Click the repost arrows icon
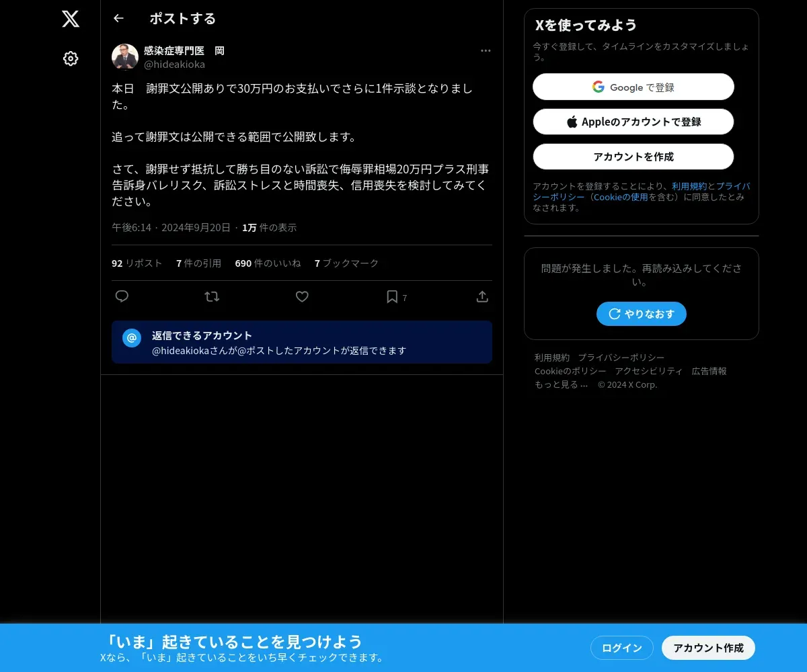 pyautogui.click(x=212, y=296)
